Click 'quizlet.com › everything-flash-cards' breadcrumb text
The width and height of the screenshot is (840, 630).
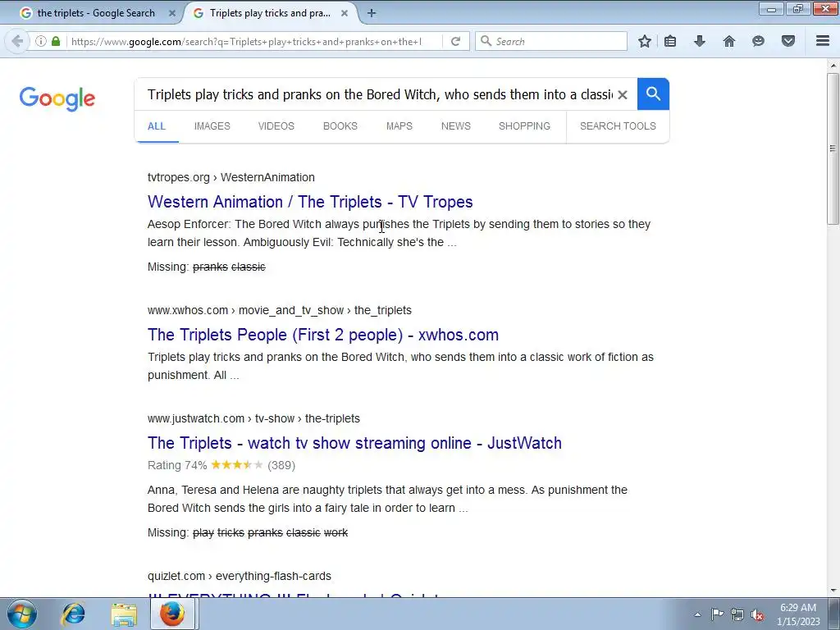pyautogui.click(x=239, y=576)
